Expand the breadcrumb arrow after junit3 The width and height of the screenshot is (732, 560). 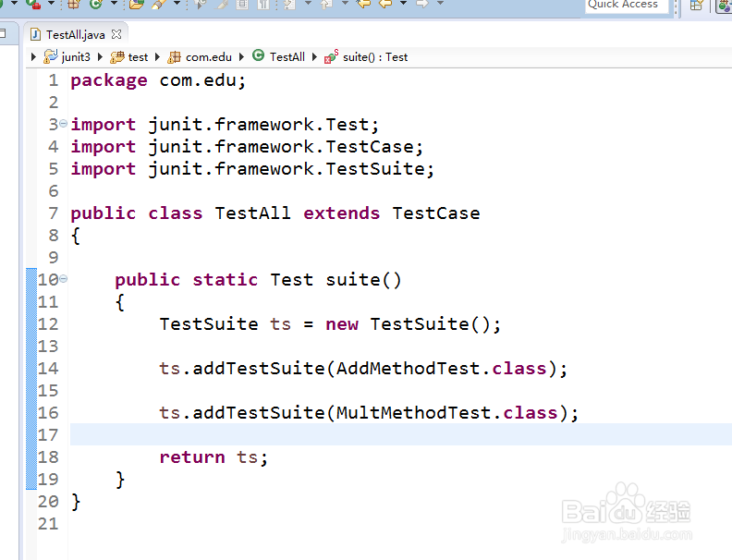(100, 57)
